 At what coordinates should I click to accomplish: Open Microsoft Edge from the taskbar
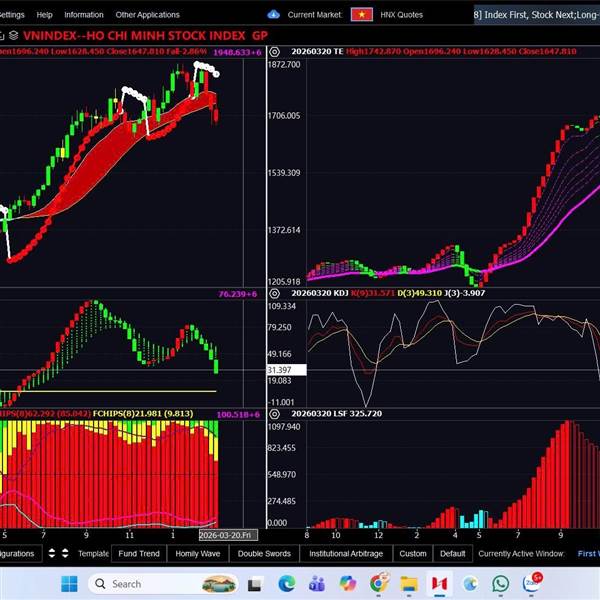[286, 583]
